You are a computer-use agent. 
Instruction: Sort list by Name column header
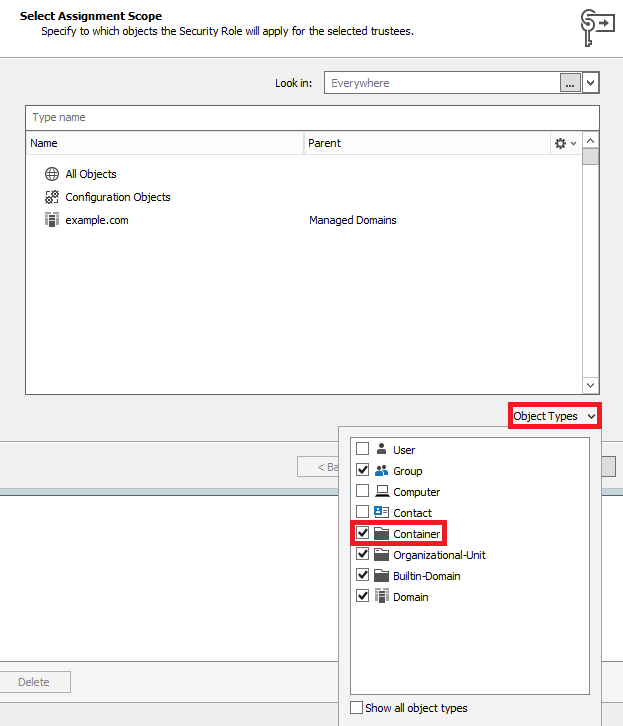pyautogui.click(x=165, y=144)
